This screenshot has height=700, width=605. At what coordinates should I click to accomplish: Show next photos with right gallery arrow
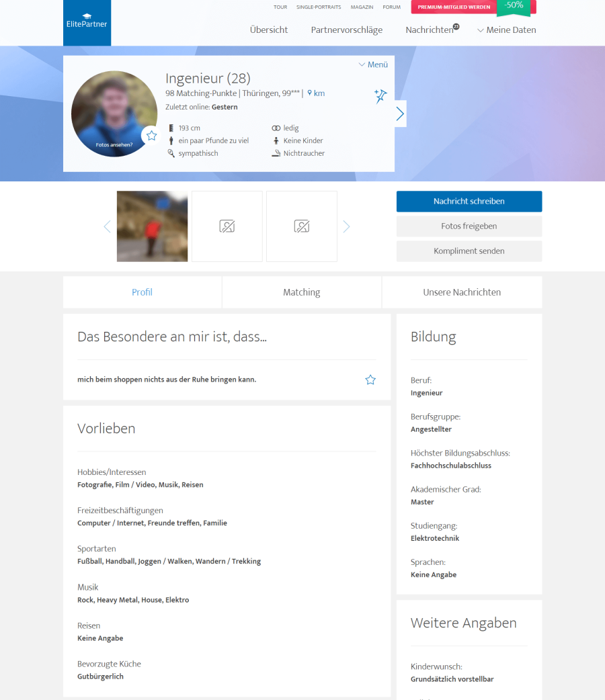[x=346, y=226]
